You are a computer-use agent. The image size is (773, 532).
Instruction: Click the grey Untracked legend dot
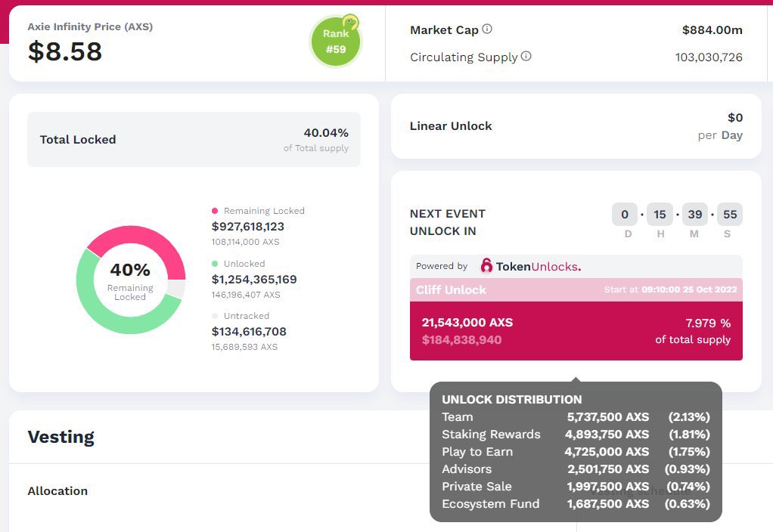click(215, 316)
